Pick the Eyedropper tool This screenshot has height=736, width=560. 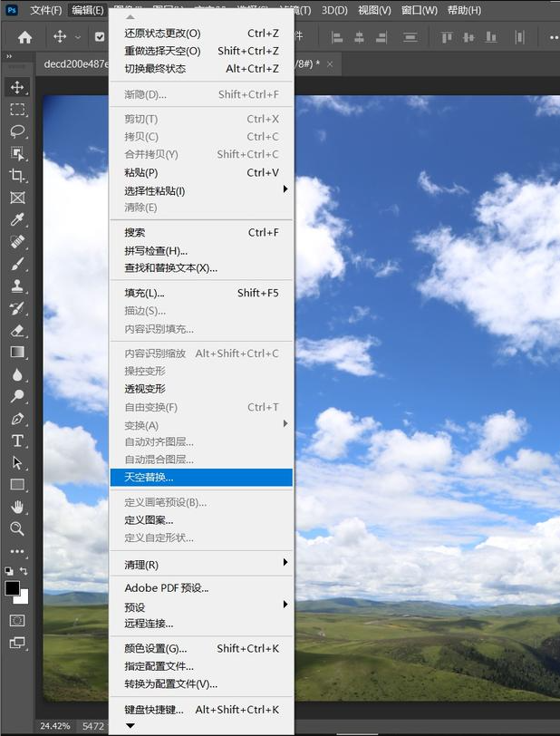17,219
